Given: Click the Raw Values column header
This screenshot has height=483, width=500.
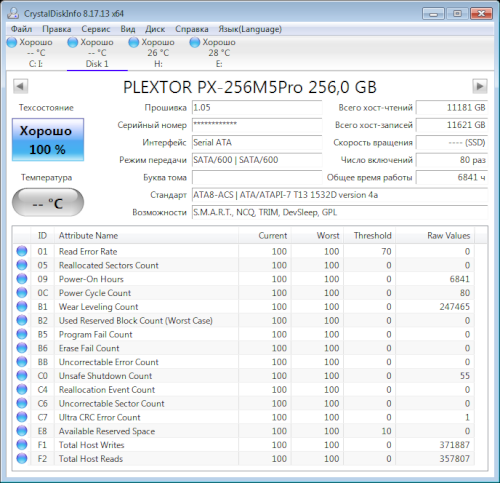Looking at the screenshot, I should tap(435, 235).
